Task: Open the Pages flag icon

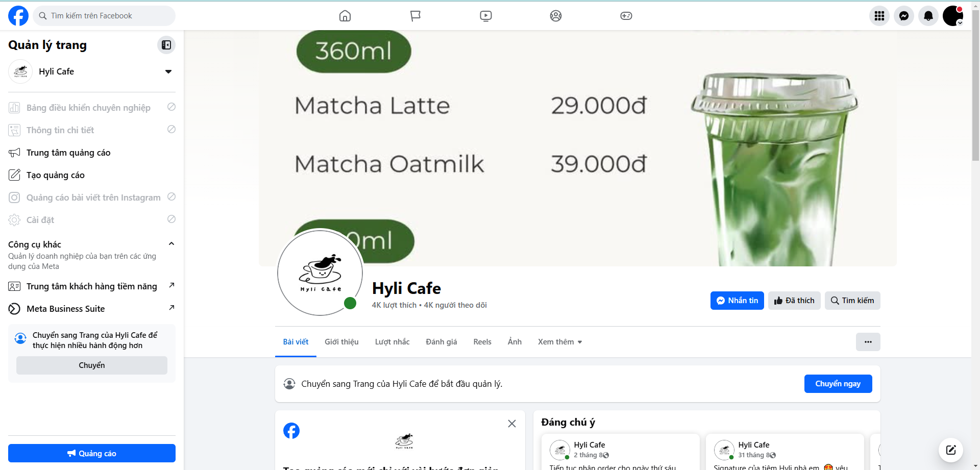Action: pos(415,16)
